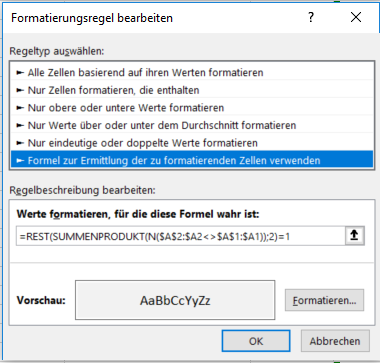Click inside the REST(SUMMENPRODUKT formula field
The width and height of the screenshot is (380, 363).
180,236
